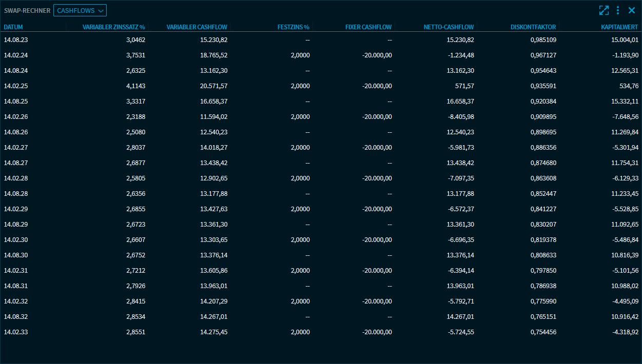Viewport: 642px width, 364px height.
Task: Sort by Variabler Zinssatz % column
Action: point(113,27)
